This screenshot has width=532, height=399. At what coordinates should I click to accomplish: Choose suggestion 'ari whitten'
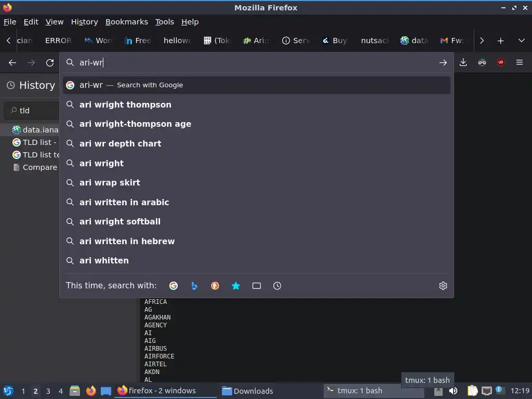[257, 261]
